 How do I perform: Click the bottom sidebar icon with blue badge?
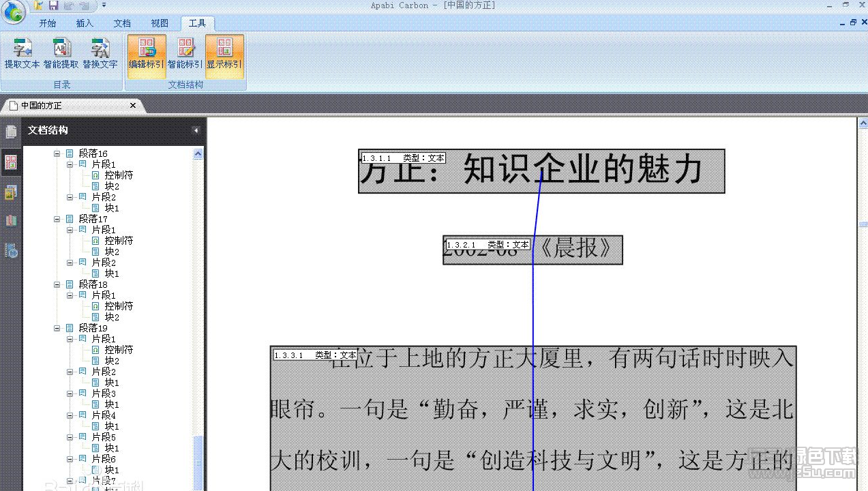(x=11, y=250)
